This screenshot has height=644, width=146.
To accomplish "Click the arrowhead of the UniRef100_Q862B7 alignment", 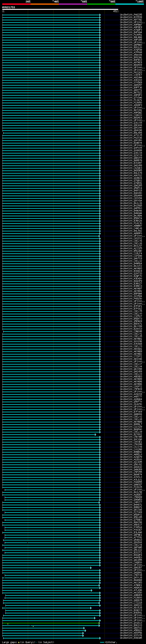I will pyautogui.click(x=91, y=568).
